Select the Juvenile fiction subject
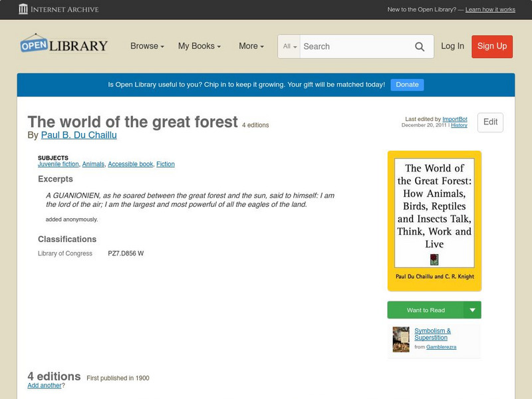Image resolution: width=532 pixels, height=399 pixels. click(58, 164)
